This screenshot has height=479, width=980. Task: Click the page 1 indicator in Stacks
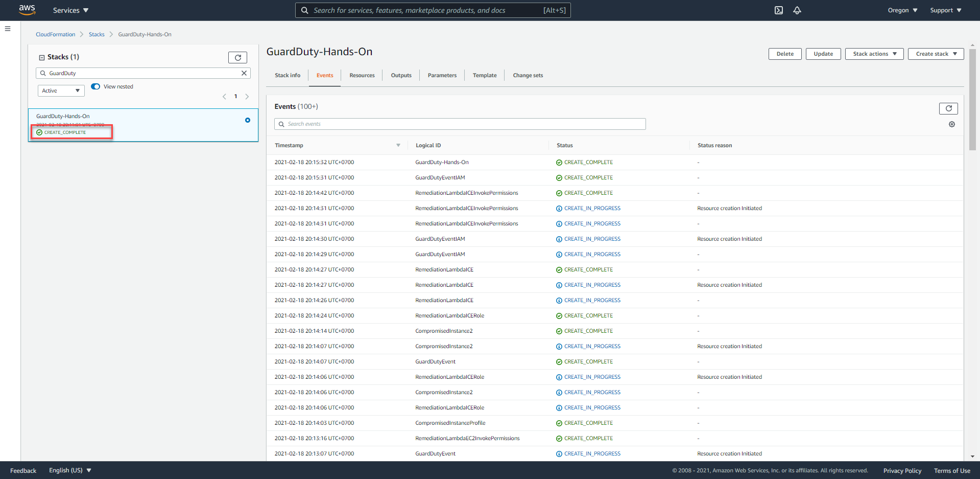(x=235, y=96)
